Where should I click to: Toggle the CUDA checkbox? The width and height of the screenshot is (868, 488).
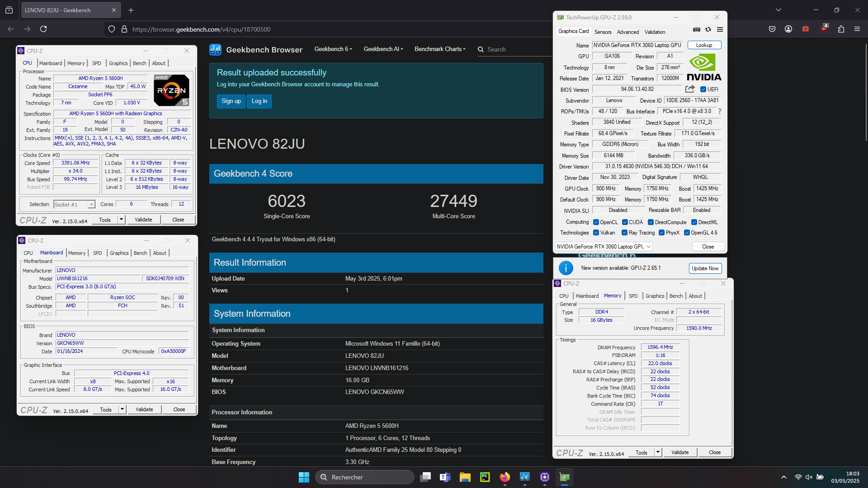tap(625, 222)
